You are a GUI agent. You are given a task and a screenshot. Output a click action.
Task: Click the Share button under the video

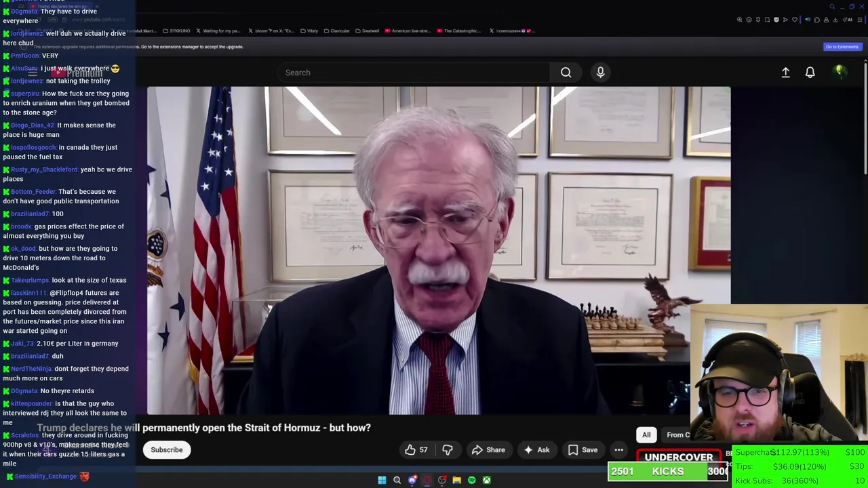pyautogui.click(x=488, y=449)
